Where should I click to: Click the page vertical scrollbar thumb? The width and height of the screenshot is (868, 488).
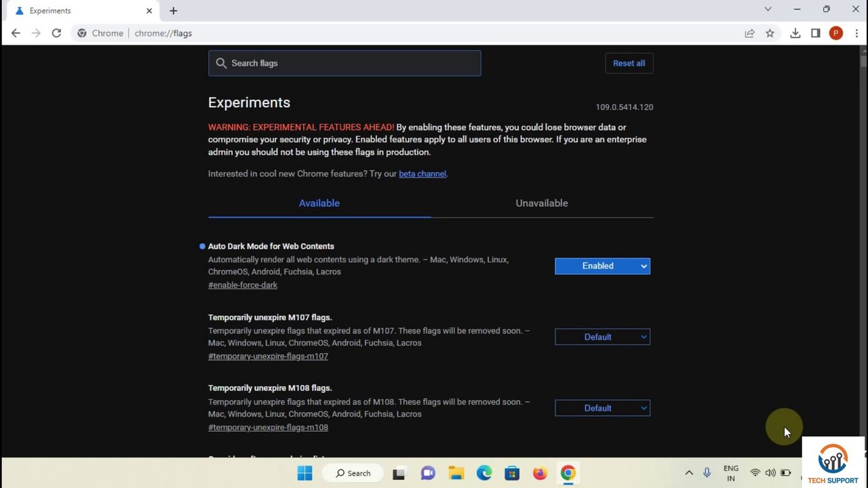(863, 61)
